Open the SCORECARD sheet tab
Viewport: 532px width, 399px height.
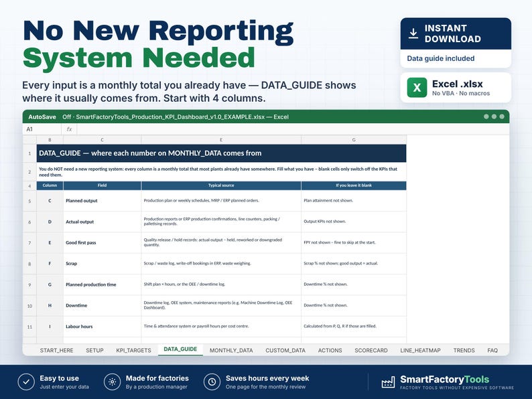[371, 350]
